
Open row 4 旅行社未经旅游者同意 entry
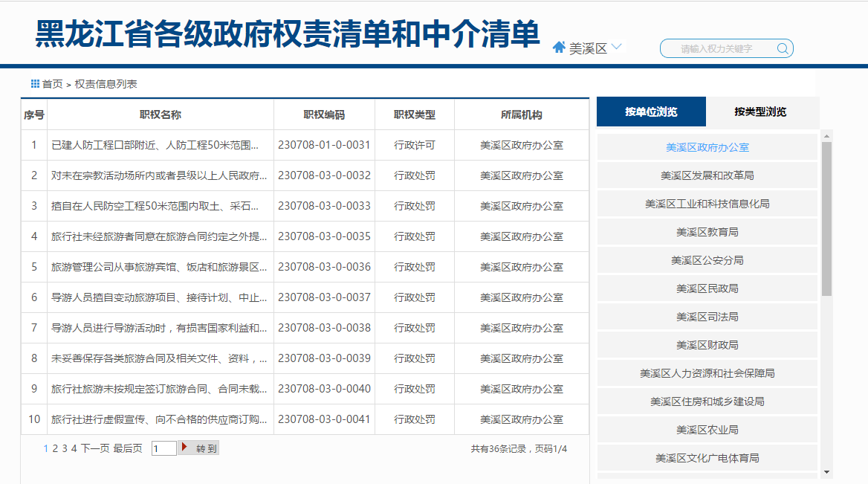pyautogui.click(x=159, y=236)
